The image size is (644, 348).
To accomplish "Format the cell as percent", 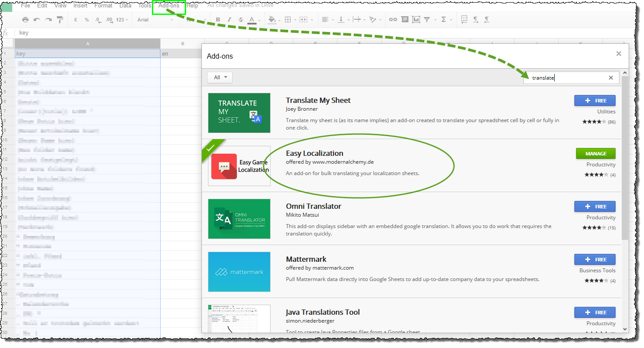I will (87, 20).
